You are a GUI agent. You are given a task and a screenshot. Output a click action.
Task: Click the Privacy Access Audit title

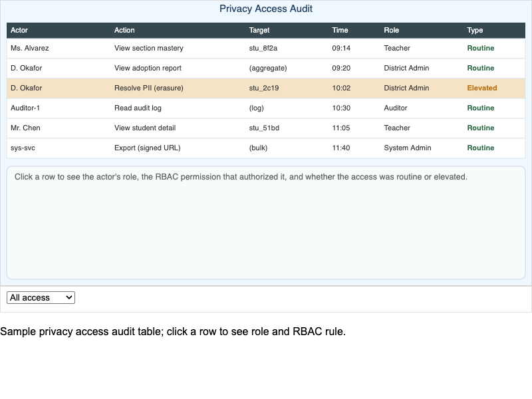click(265, 9)
